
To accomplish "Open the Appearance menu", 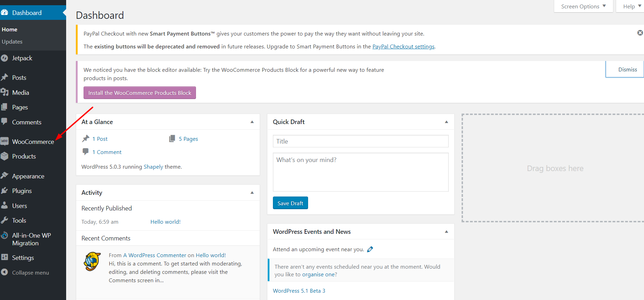I will pos(28,176).
